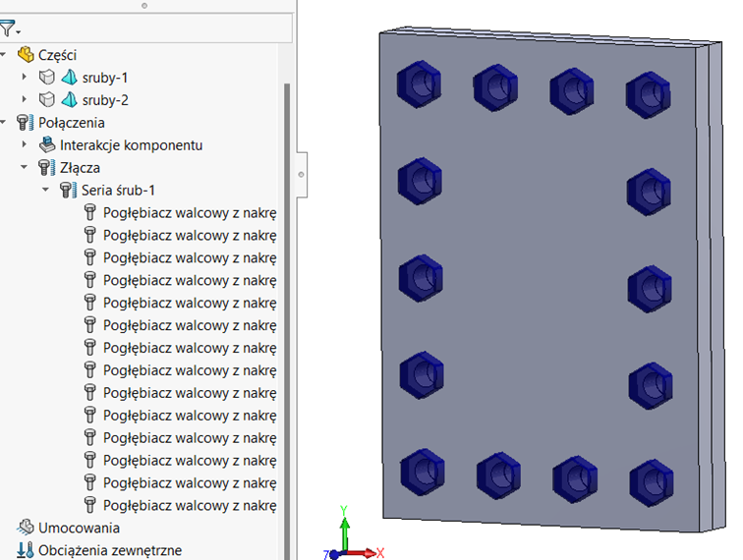Click the top panel splitter grip dot
The width and height of the screenshot is (743, 560).
(144, 6)
